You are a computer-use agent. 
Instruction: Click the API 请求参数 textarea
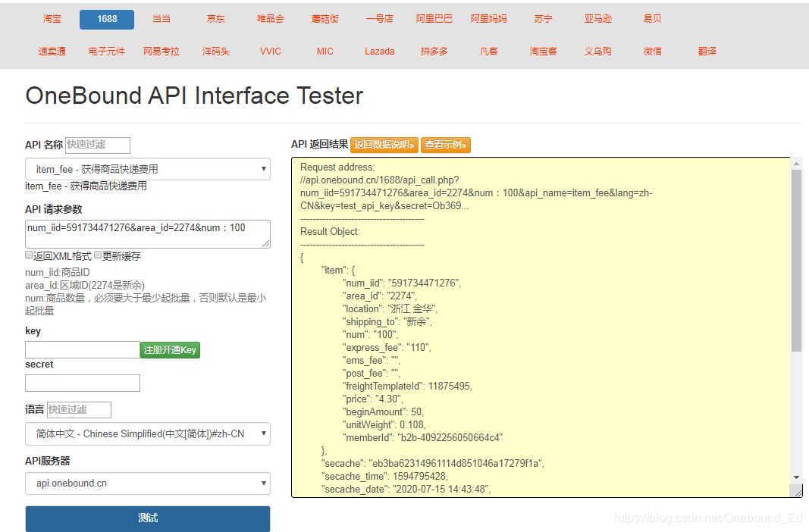(x=148, y=233)
